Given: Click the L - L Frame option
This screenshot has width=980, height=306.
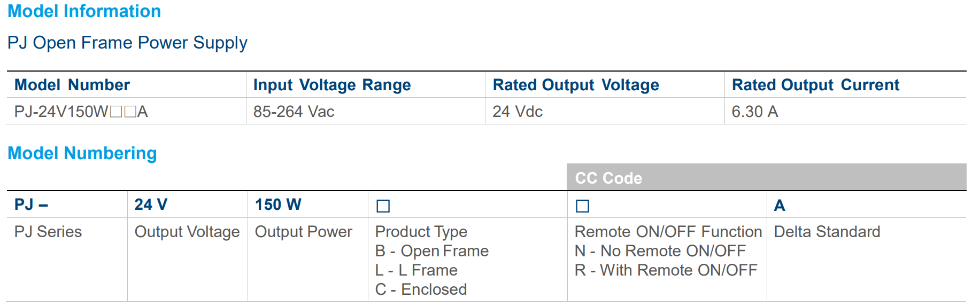Looking at the screenshot, I should [x=416, y=270].
